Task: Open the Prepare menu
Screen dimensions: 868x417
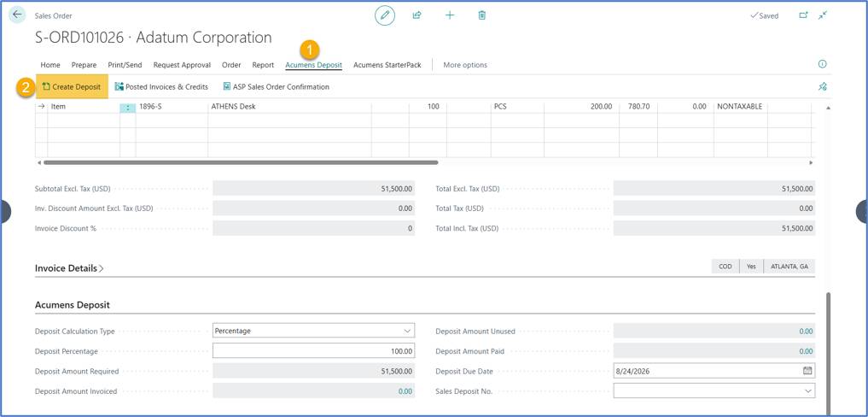Action: pyautogui.click(x=84, y=65)
